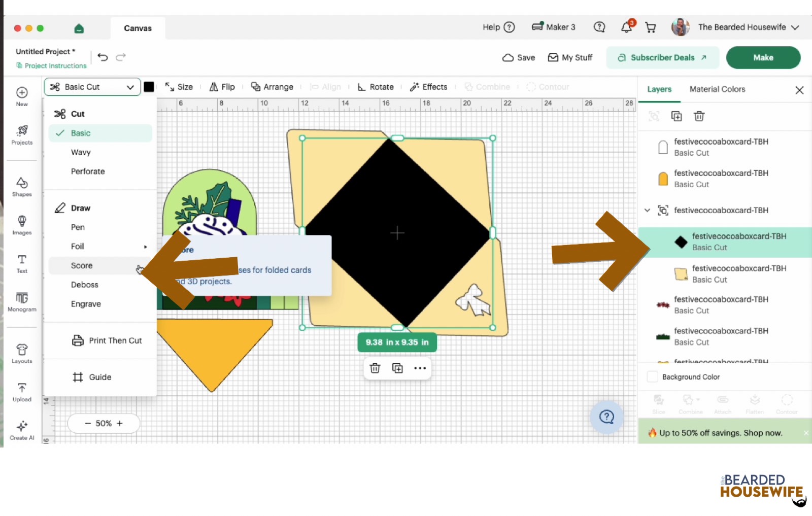Select the cream shape layer under the group
The image size is (812, 516).
click(725, 274)
